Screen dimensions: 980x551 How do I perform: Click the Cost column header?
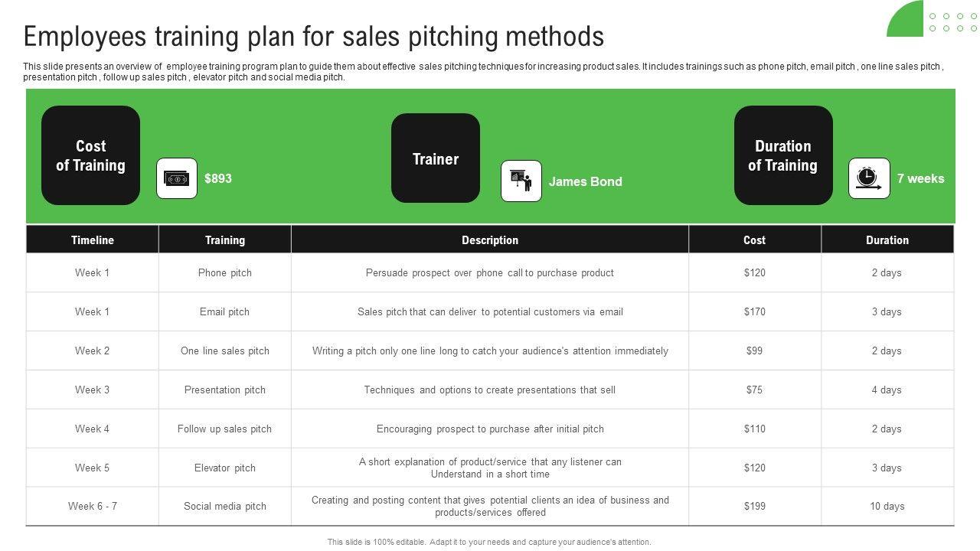pos(754,240)
